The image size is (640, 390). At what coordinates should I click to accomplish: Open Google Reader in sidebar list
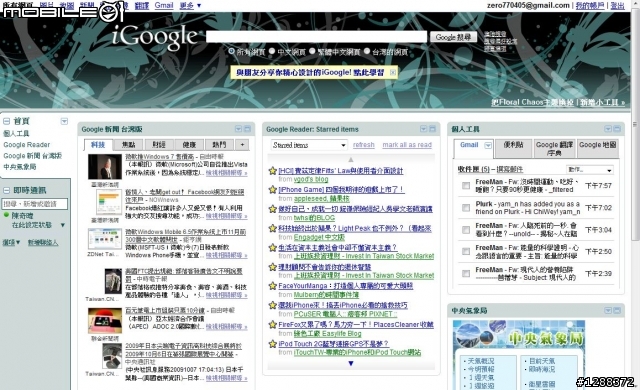pyautogui.click(x=27, y=144)
